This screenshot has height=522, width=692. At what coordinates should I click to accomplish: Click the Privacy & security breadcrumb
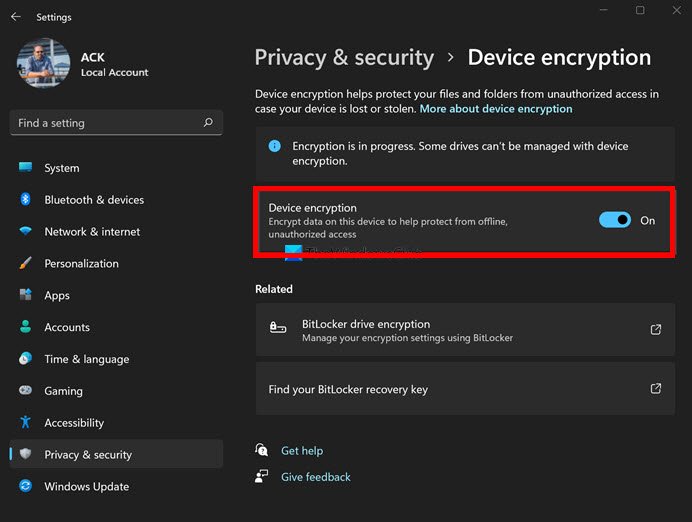click(x=344, y=57)
